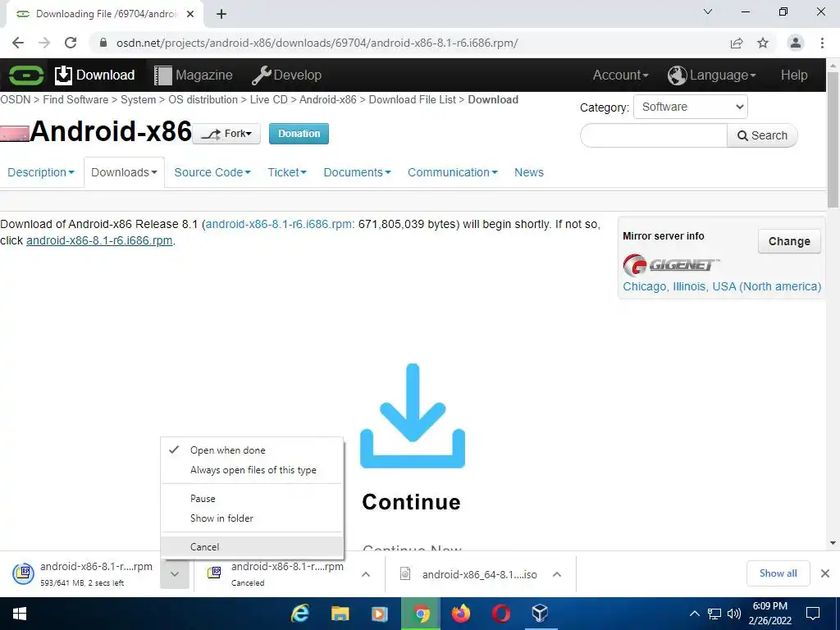Image resolution: width=840 pixels, height=630 pixels.
Task: Close the downloads bar with the X
Action: [x=825, y=573]
